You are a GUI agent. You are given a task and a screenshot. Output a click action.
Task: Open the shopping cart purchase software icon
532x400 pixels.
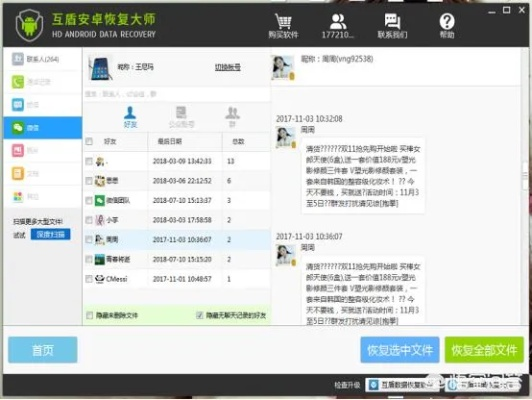click(x=283, y=26)
